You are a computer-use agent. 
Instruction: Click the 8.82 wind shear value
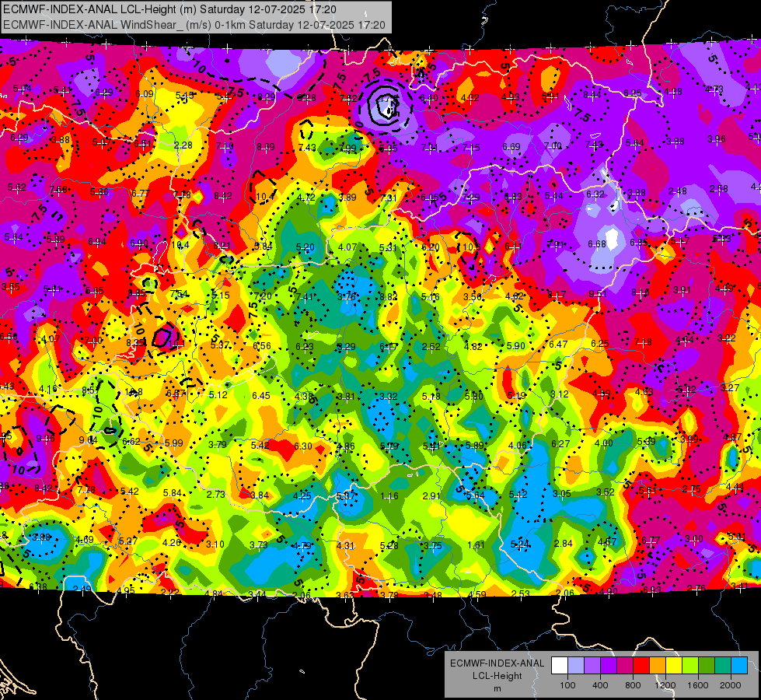click(x=389, y=297)
